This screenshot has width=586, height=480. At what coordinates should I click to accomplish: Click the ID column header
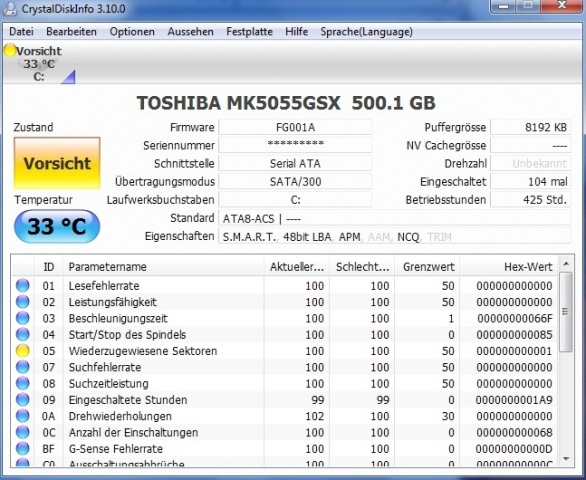coord(49,267)
